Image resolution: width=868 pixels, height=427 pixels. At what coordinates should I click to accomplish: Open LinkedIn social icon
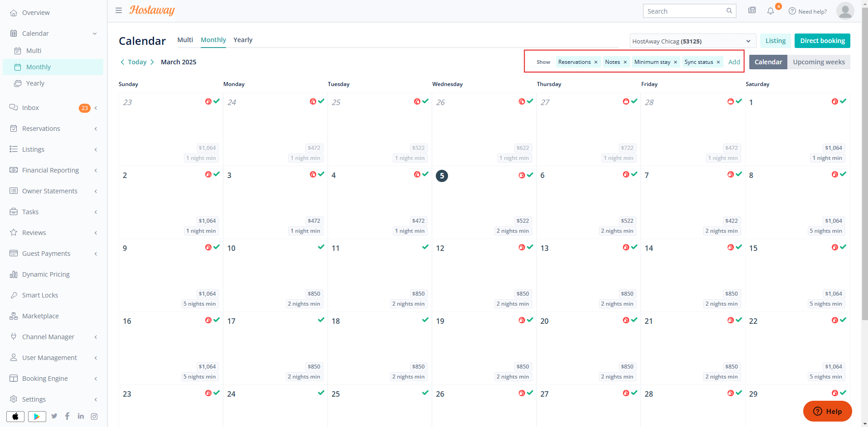point(81,416)
